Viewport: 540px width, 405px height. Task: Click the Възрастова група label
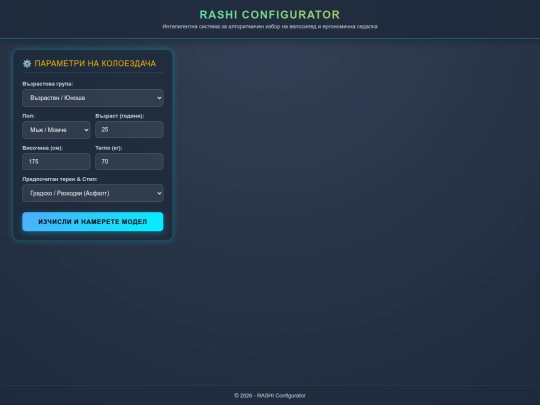click(x=48, y=84)
